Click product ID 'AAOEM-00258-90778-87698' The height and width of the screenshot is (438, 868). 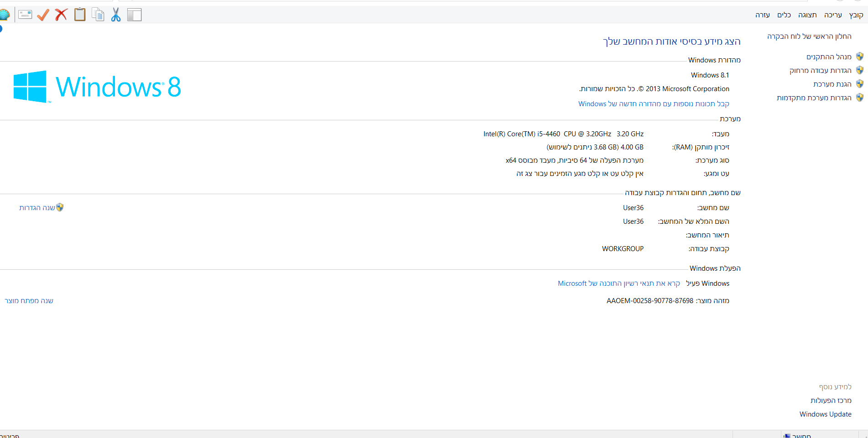tap(650, 301)
